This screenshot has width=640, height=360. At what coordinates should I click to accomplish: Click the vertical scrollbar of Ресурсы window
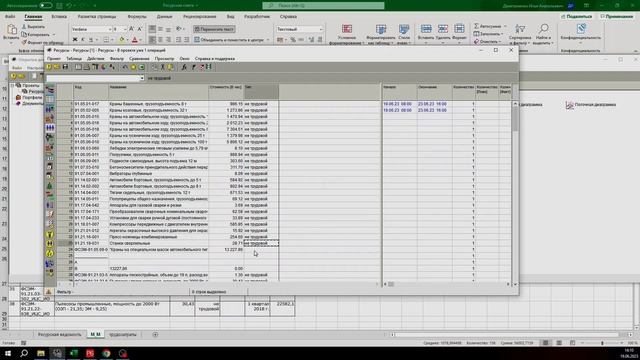515,193
